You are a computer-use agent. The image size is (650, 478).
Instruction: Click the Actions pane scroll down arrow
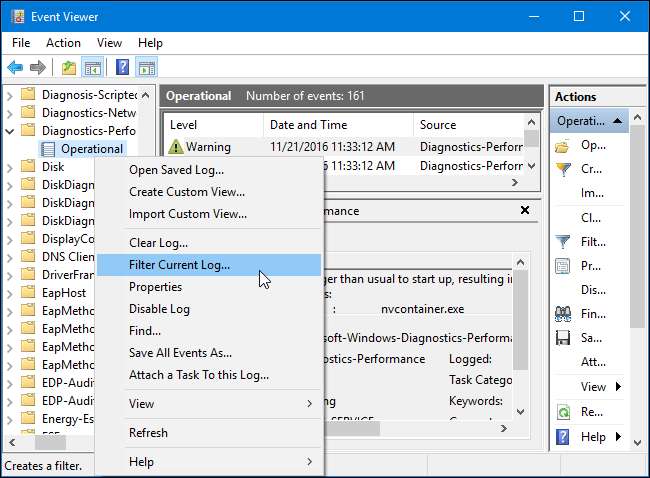pos(638,443)
